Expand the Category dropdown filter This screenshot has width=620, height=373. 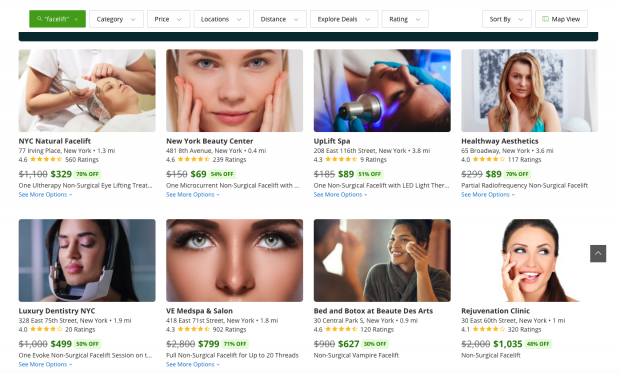coord(116,19)
